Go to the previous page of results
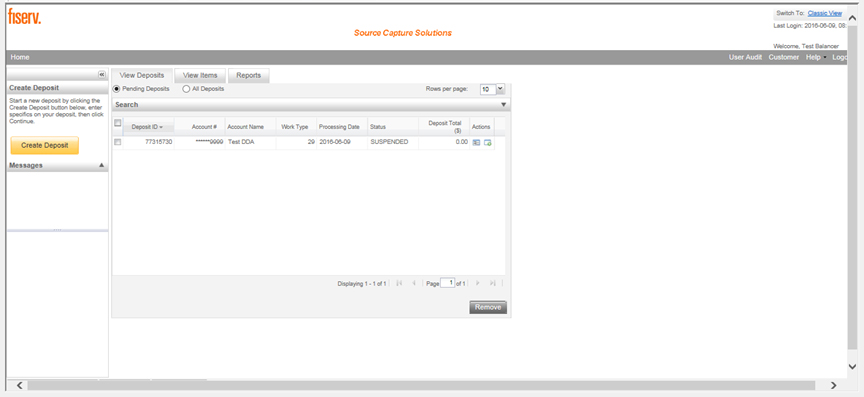 (414, 283)
